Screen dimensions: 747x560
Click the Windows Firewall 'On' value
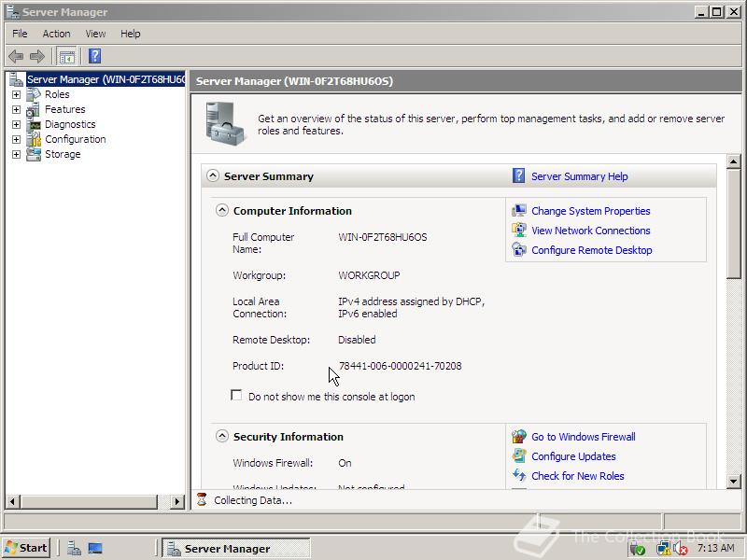click(x=345, y=463)
